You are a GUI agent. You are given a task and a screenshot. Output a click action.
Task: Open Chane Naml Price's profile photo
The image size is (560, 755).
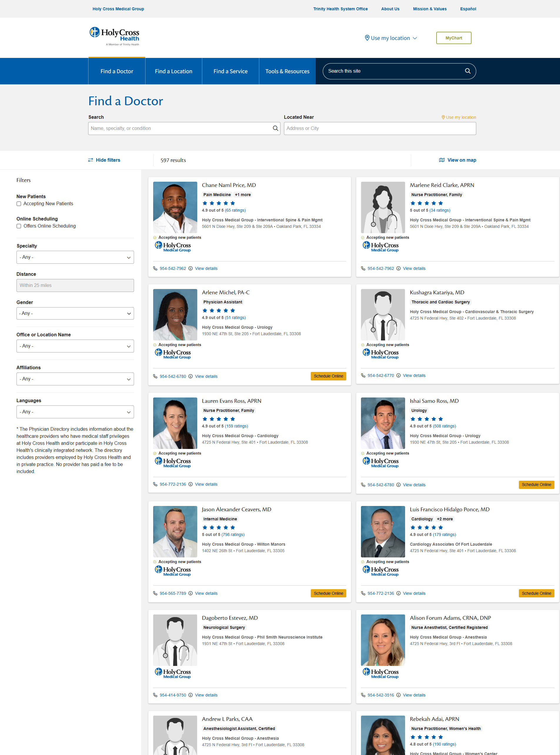coord(175,208)
